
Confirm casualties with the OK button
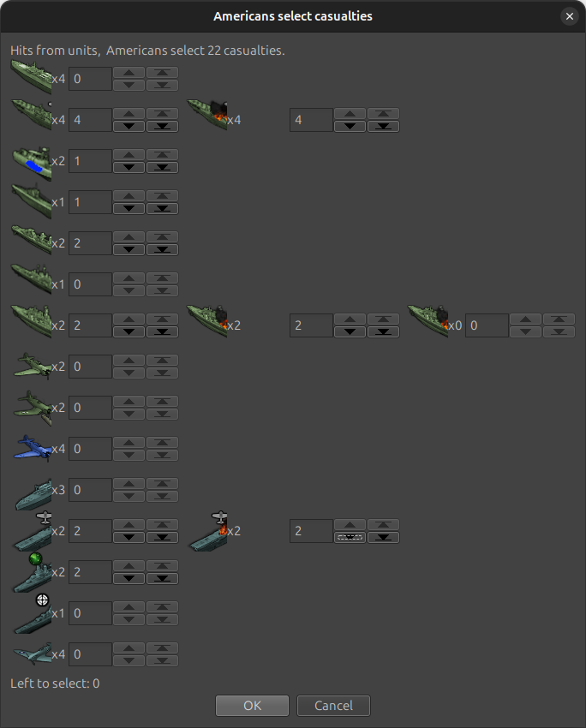[252, 706]
